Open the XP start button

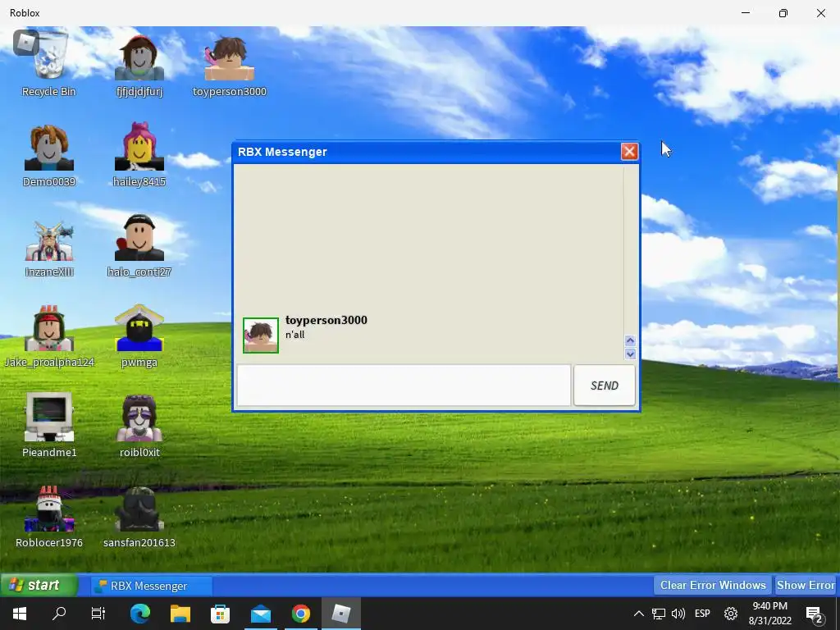[x=39, y=585]
